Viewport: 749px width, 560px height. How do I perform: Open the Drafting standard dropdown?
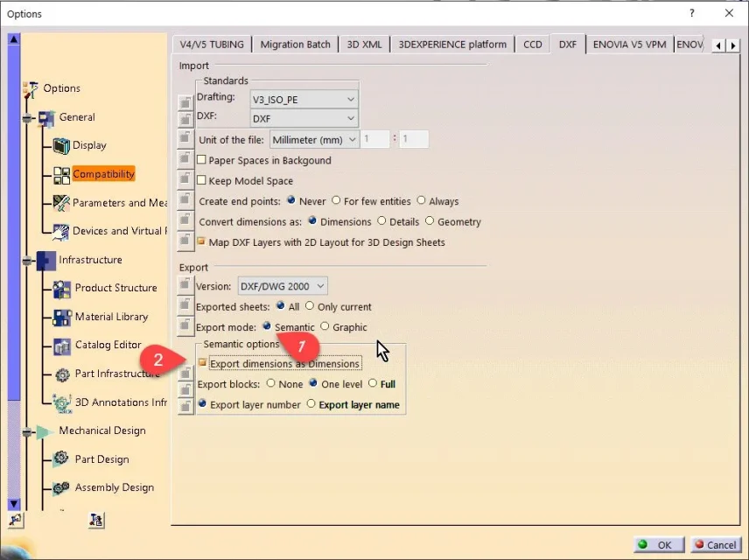click(350, 100)
